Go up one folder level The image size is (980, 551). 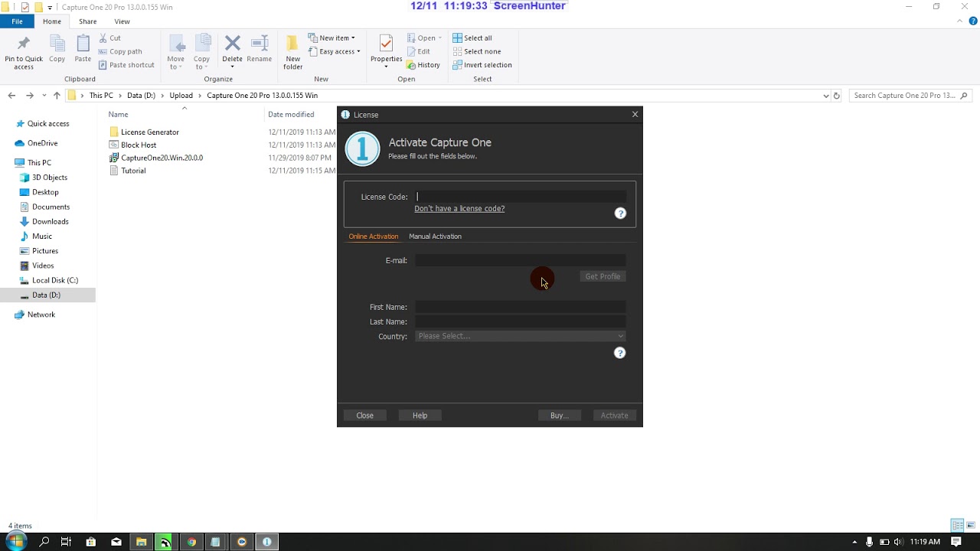pyautogui.click(x=57, y=96)
